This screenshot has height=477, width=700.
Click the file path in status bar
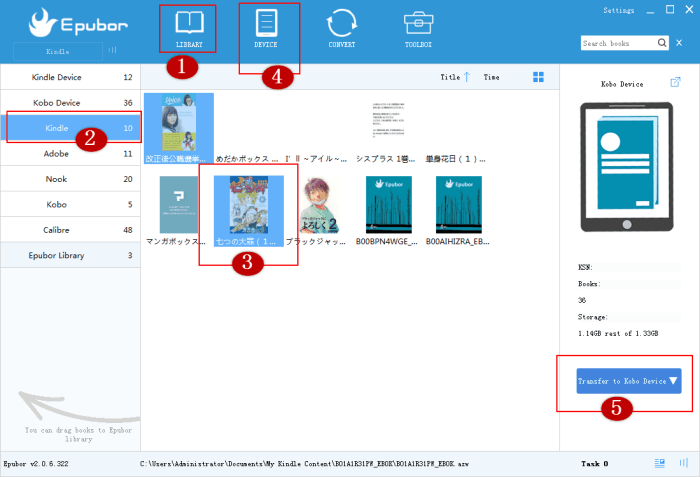coord(304,464)
